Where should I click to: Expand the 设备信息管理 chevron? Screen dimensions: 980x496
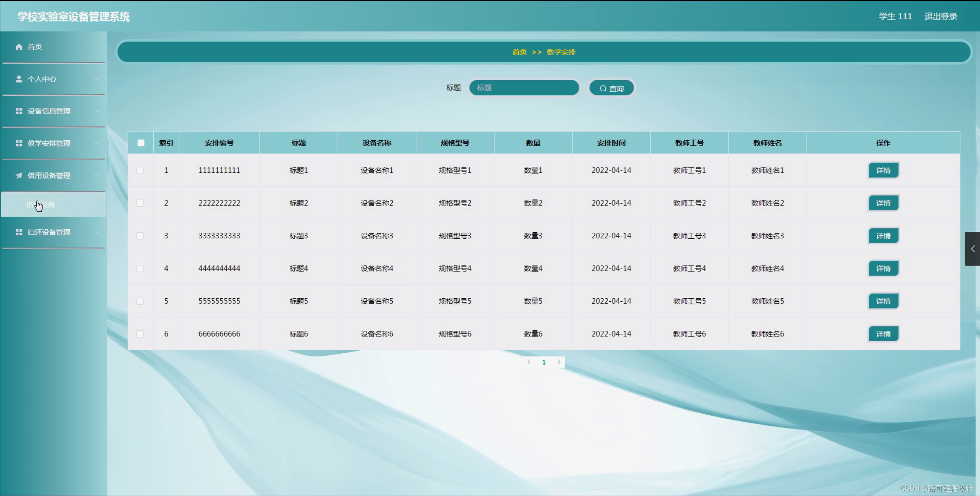[97, 111]
